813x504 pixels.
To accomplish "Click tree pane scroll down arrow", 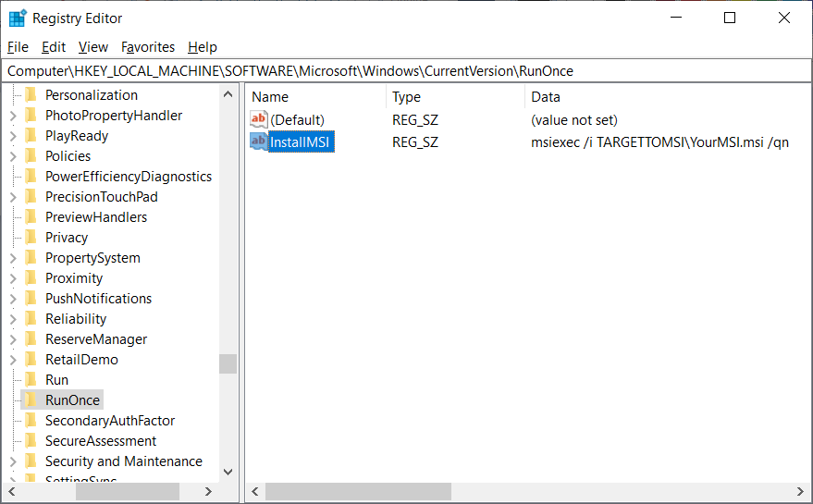I will point(228,472).
